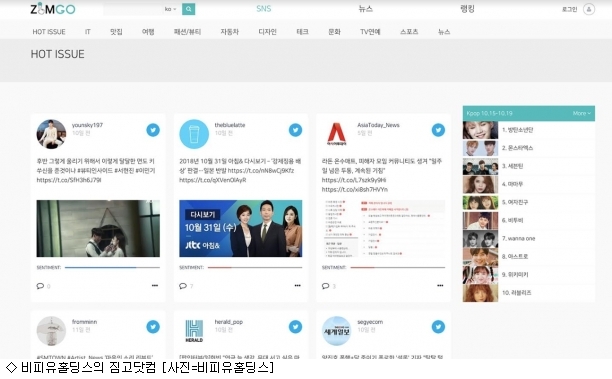Click the 로그인 link
Screen dimensions: 612x379
[569, 9]
